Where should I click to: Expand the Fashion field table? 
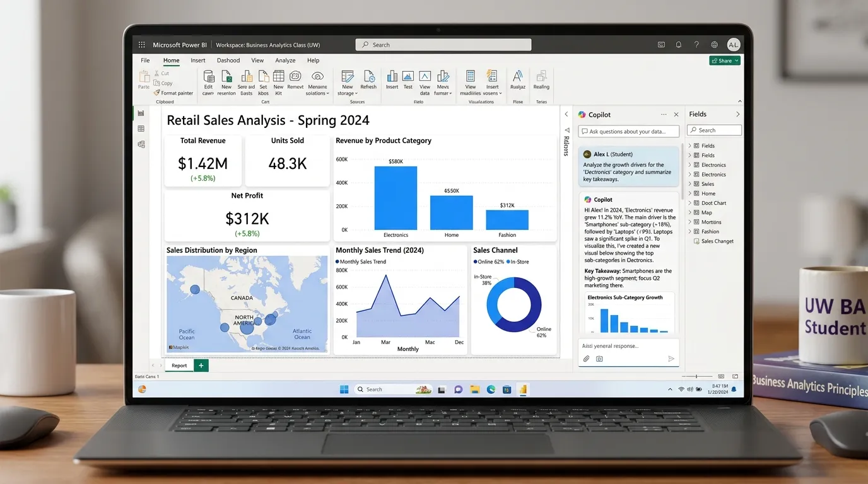689,231
